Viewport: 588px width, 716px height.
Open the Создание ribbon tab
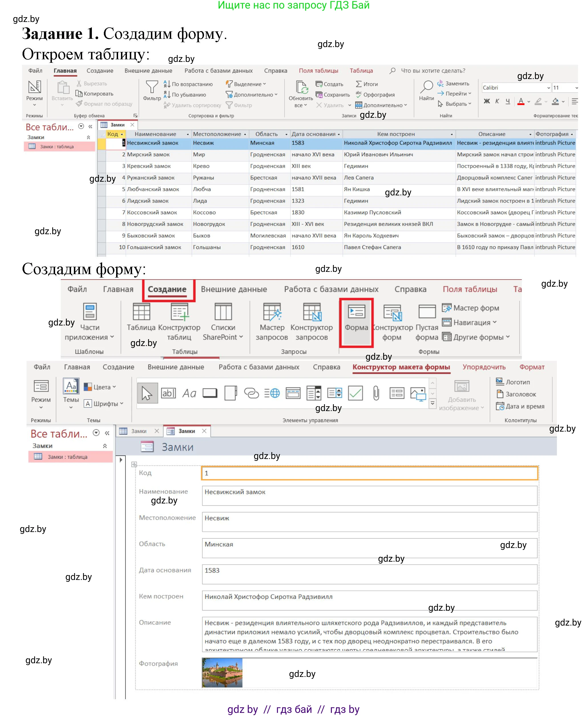[x=167, y=289]
